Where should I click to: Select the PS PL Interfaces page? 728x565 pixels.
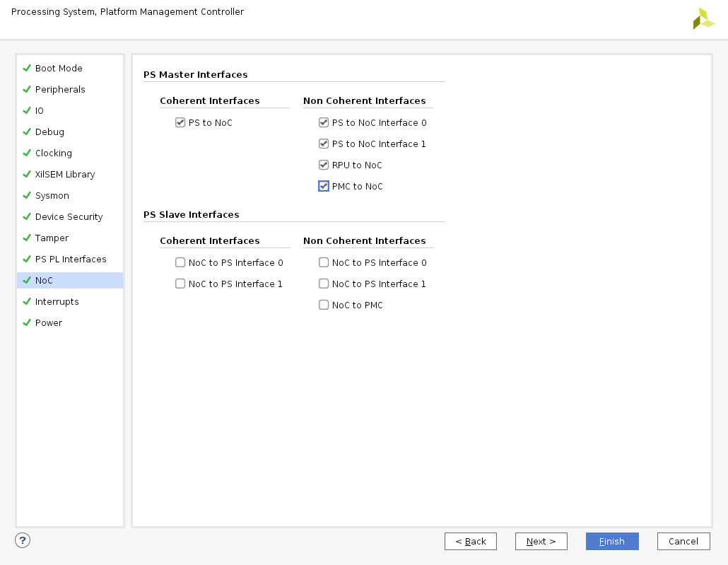pyautogui.click(x=71, y=260)
